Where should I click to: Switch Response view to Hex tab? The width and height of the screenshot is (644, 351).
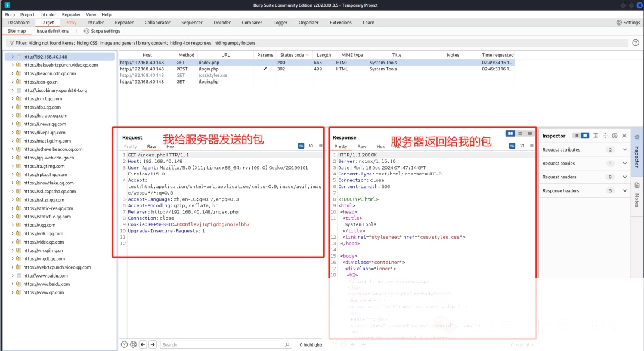point(380,147)
